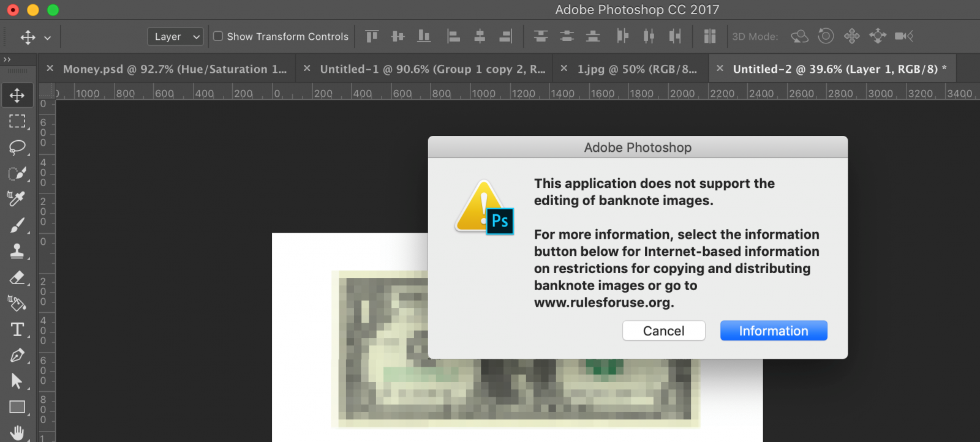Click the warning icon in the dialog
The width and height of the screenshot is (980, 442).
pyautogui.click(x=484, y=207)
